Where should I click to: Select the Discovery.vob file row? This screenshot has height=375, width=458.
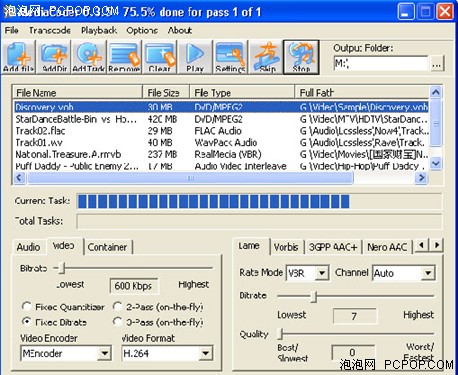(221, 107)
